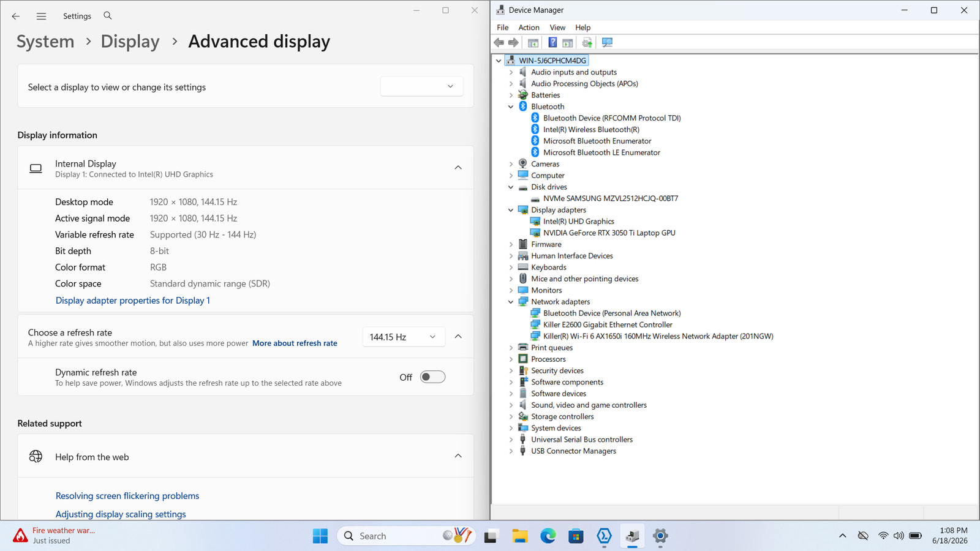Collapse the Network adapters tree node
980x551 pixels.
click(511, 302)
